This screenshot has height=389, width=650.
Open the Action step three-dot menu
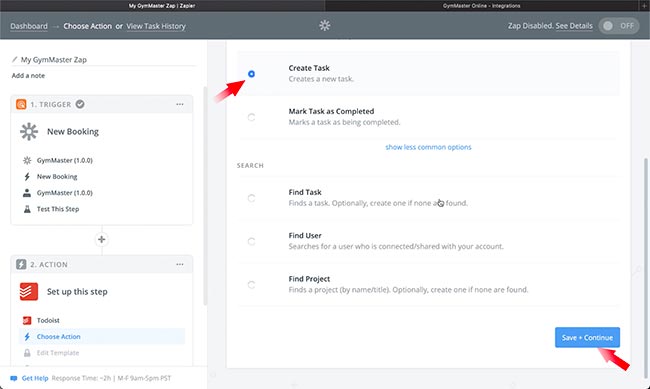[179, 264]
